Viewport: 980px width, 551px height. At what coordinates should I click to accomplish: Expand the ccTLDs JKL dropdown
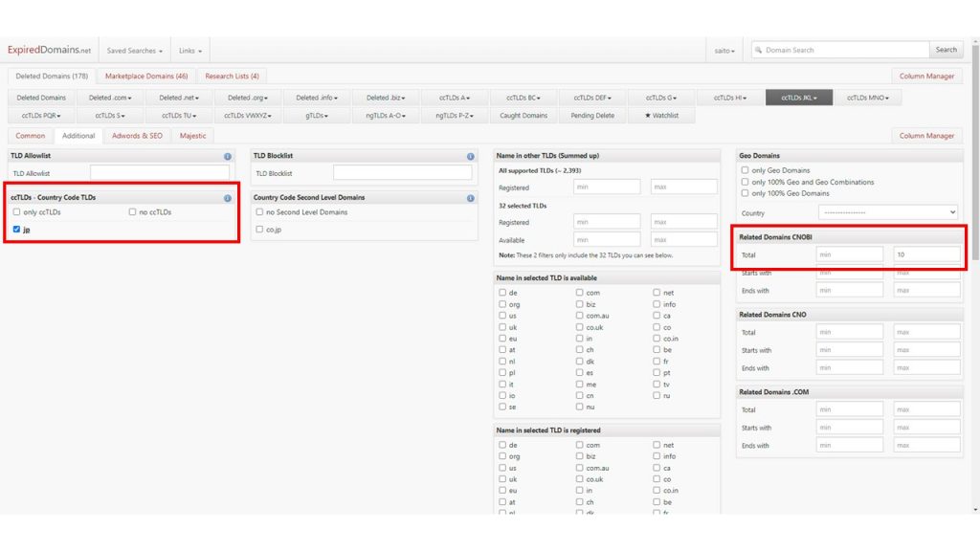coord(799,98)
